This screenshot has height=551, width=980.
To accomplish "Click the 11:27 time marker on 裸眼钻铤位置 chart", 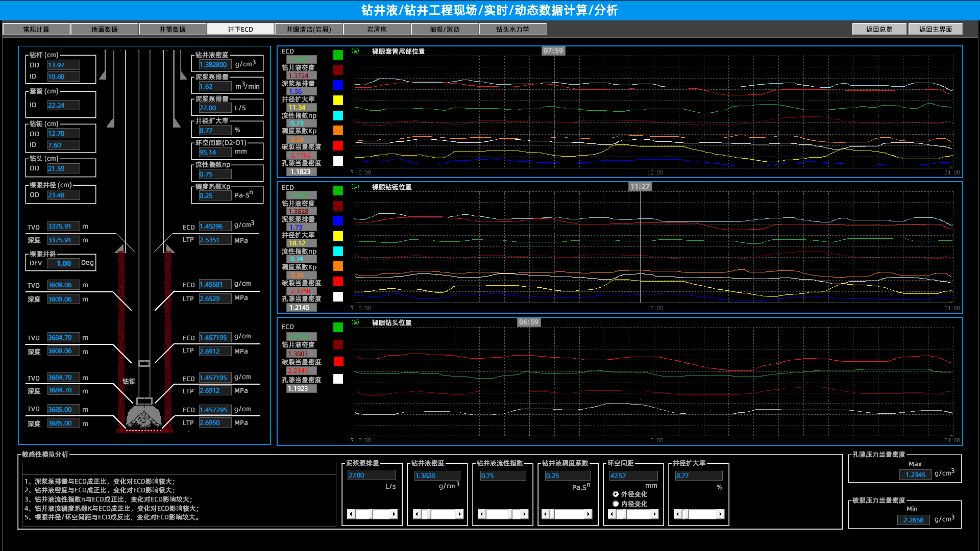I will [x=640, y=186].
